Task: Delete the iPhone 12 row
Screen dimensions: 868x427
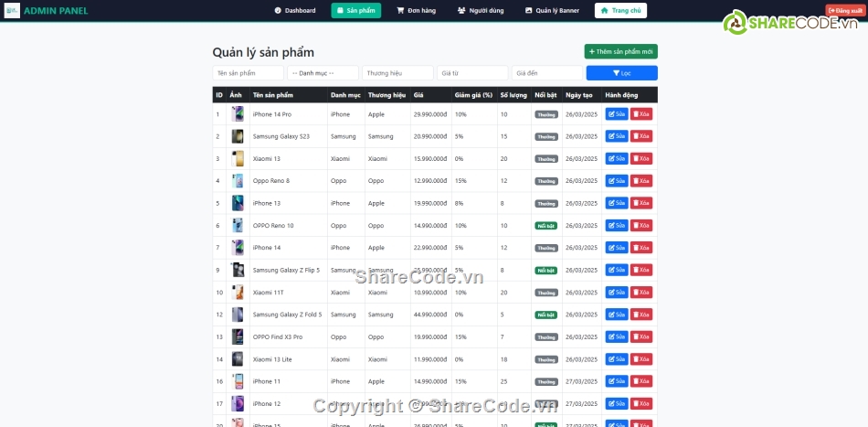Action: [x=641, y=404]
